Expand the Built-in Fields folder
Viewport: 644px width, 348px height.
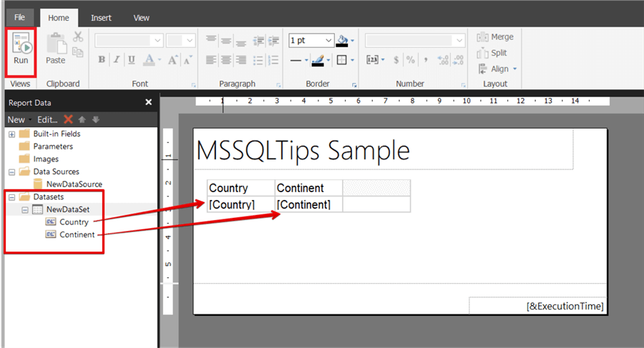[12, 134]
